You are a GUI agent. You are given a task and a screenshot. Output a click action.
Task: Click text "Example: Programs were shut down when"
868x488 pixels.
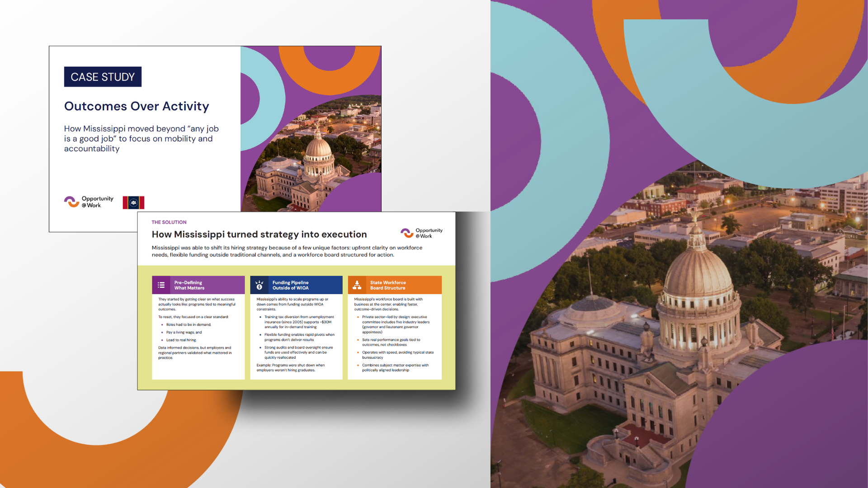pos(291,368)
